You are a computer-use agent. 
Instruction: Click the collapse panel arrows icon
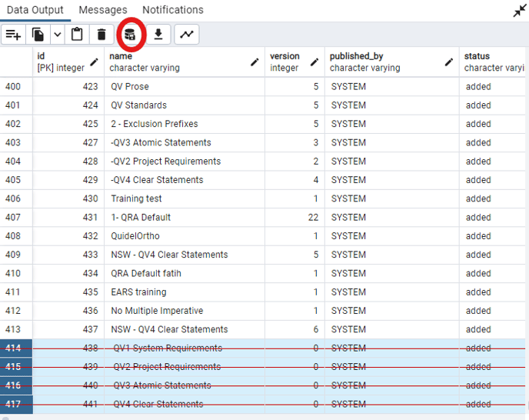(x=520, y=11)
